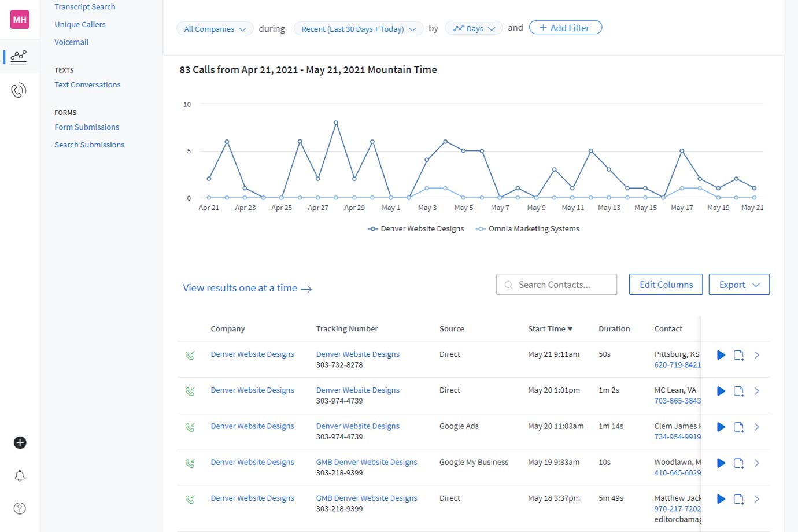798x532 pixels.
Task: Open Unique Callers in sidebar
Action: 80,24
